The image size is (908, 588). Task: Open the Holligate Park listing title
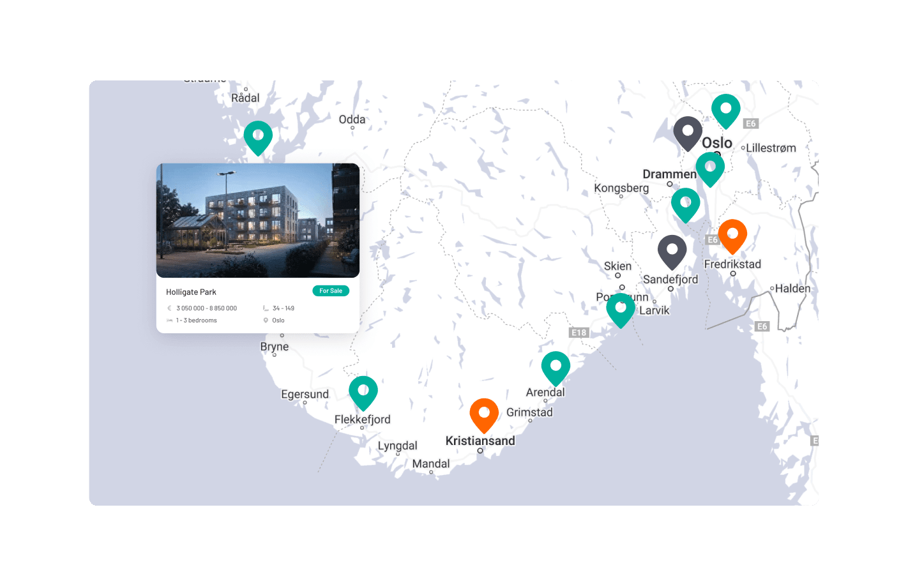pyautogui.click(x=191, y=292)
